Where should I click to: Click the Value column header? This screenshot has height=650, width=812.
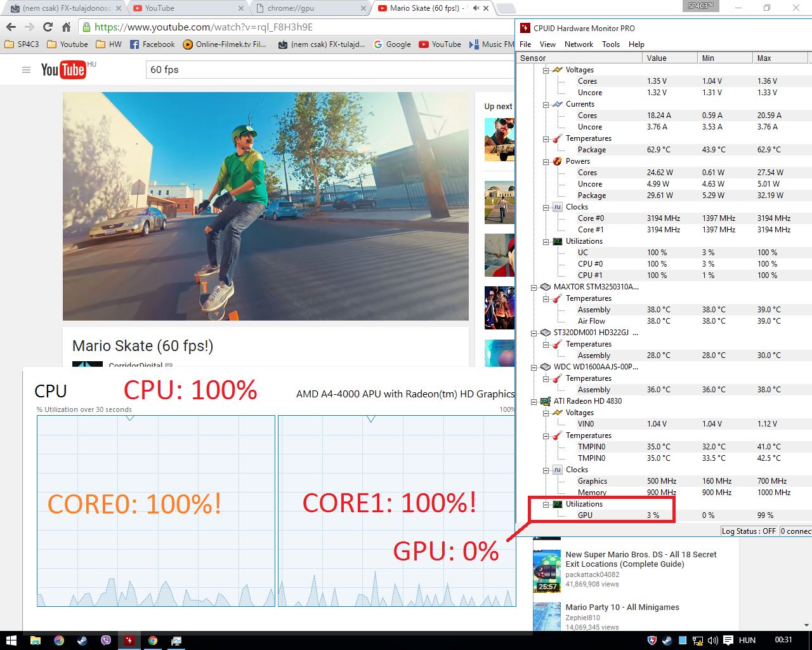(669, 58)
